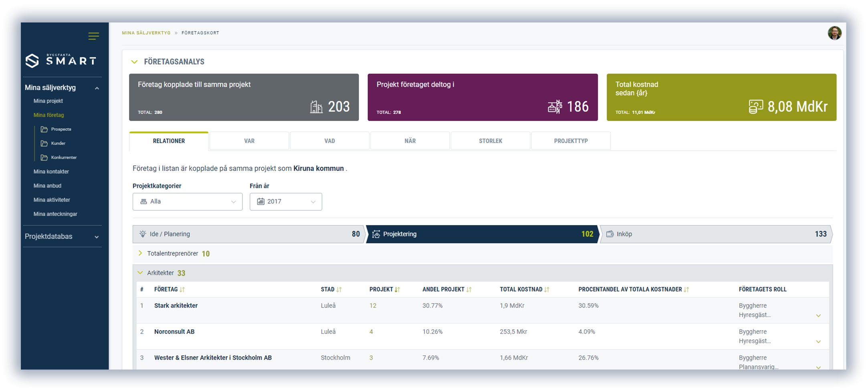Switch to Storlek tab

pos(491,141)
